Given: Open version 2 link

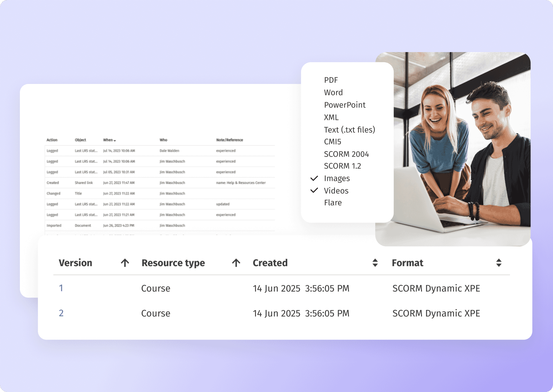Looking at the screenshot, I should [x=61, y=313].
